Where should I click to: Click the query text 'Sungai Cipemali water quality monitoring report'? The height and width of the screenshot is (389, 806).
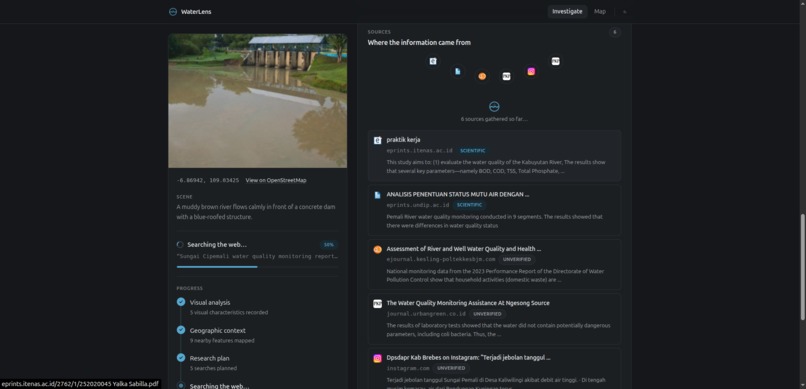[x=258, y=256]
